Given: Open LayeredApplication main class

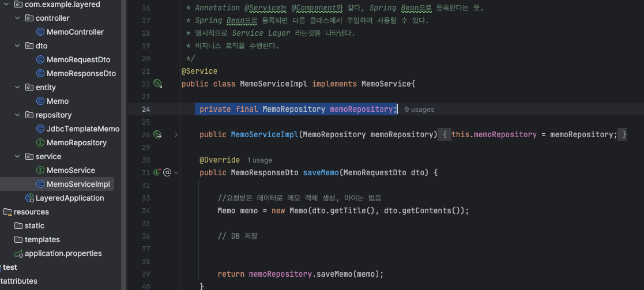Looking at the screenshot, I should pyautogui.click(x=70, y=198).
